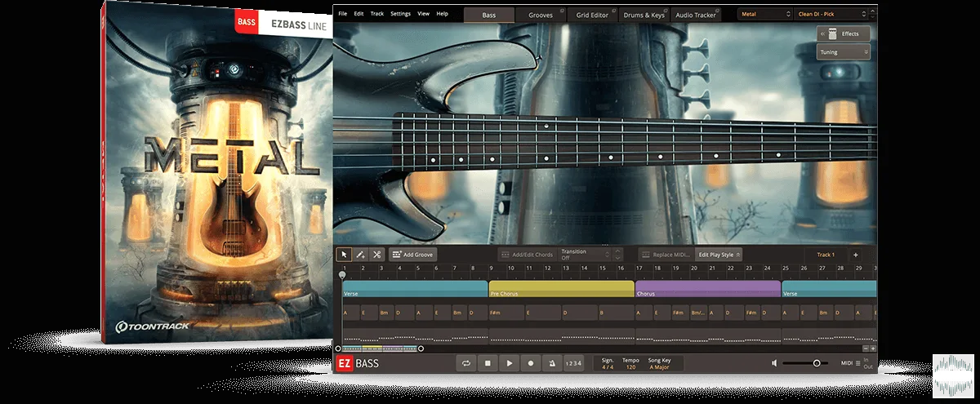
Task: Open the Settings menu
Action: pyautogui.click(x=400, y=14)
